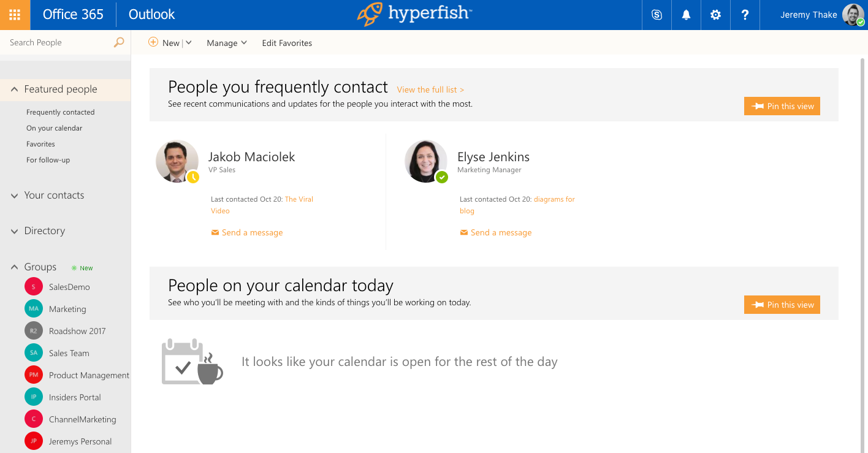Image resolution: width=868 pixels, height=453 pixels.
Task: Open the Product Management group icon
Action: click(33, 375)
